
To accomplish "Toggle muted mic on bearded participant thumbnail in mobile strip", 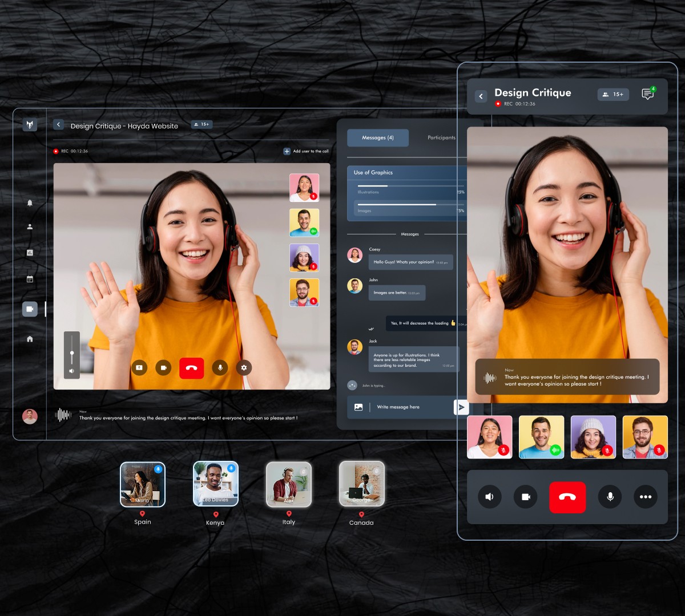I will coord(659,451).
